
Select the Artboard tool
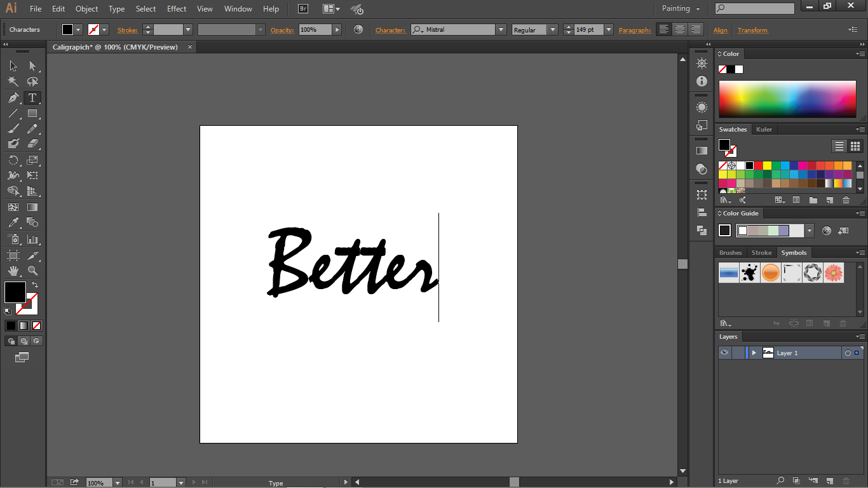(x=13, y=255)
